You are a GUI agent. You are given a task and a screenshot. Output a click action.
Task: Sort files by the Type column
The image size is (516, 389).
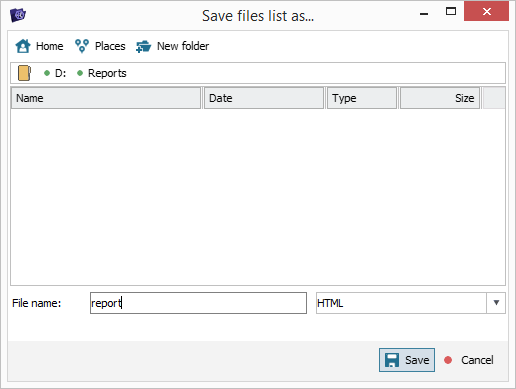click(362, 98)
